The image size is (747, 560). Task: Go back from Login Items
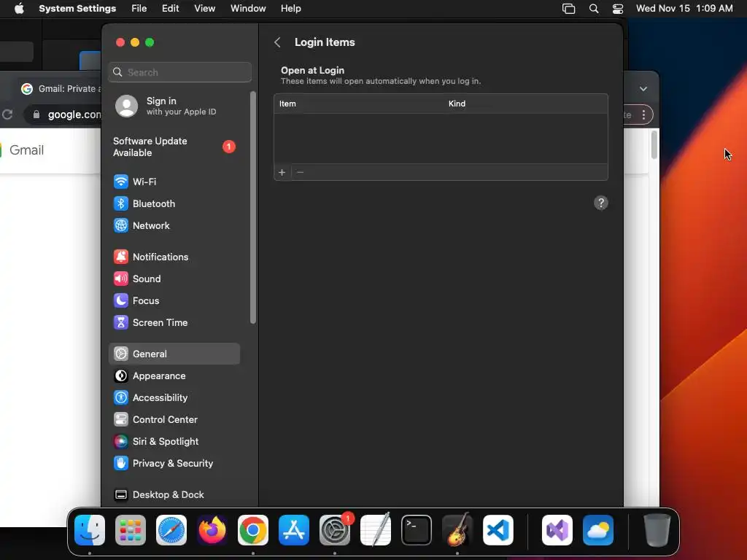coord(277,42)
